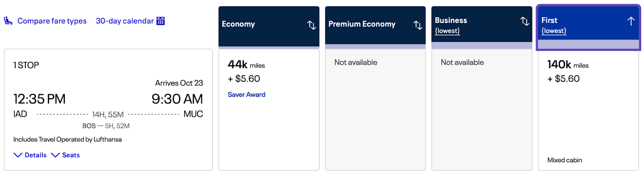Choose the 140k miles First fare
Image resolution: width=644 pixels, height=174 pixels.
568,65
